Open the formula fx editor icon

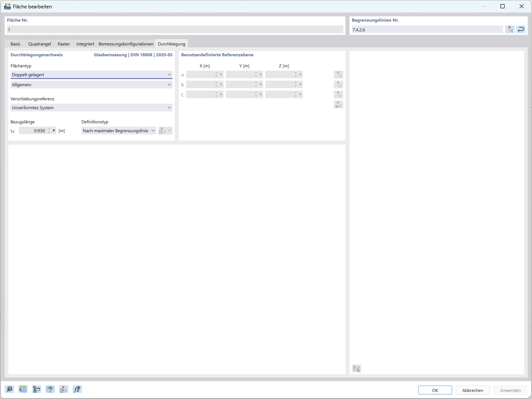pyautogui.click(x=77, y=389)
